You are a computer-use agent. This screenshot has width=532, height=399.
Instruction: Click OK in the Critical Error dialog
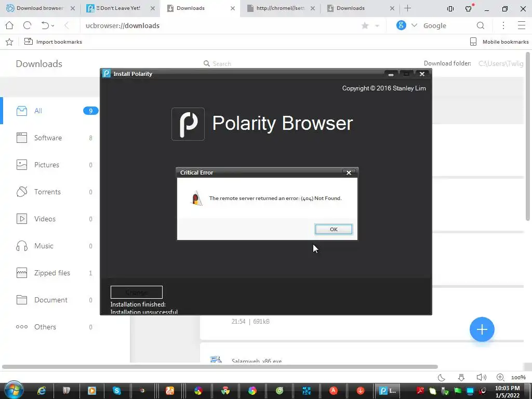click(x=334, y=229)
